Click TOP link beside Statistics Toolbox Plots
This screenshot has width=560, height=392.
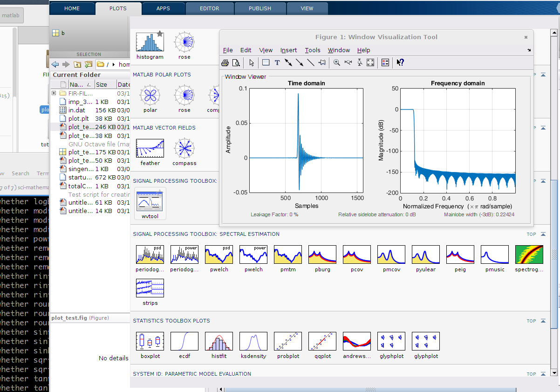tap(532, 321)
